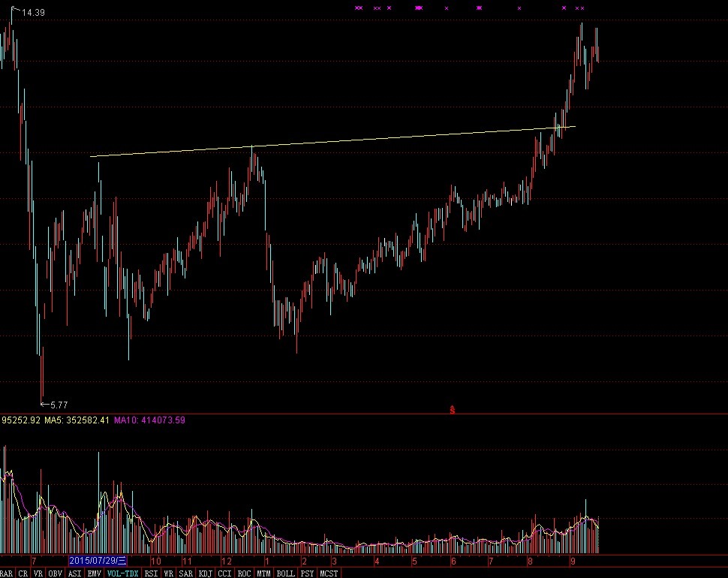This screenshot has width=728, height=578.
Task: Open the WR indicator tab
Action: pos(169,573)
